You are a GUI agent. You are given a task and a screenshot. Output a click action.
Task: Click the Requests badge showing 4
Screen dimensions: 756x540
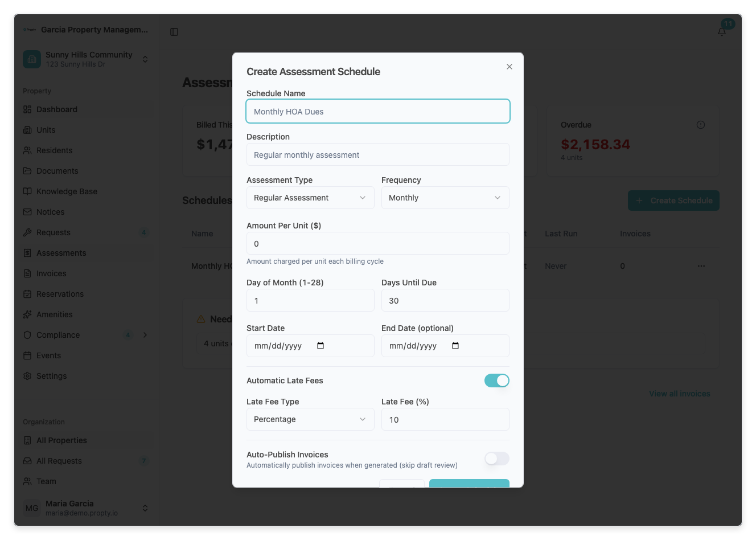pos(144,232)
